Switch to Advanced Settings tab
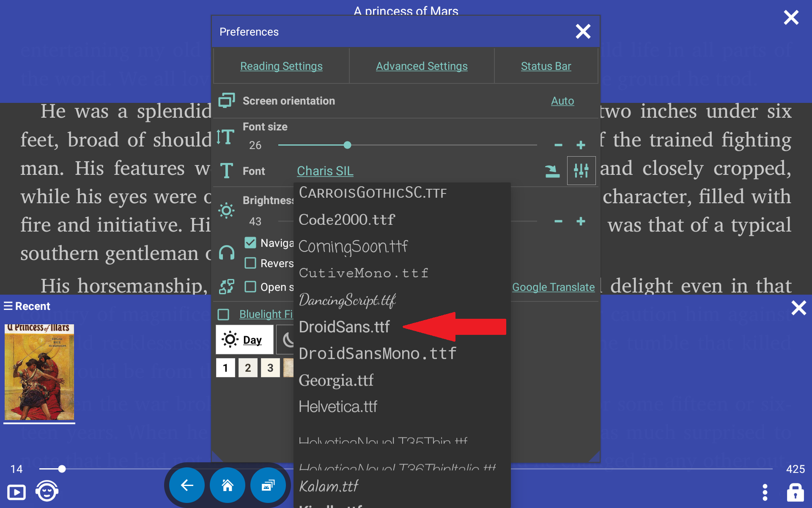Viewport: 812px width, 508px height. [x=422, y=66]
